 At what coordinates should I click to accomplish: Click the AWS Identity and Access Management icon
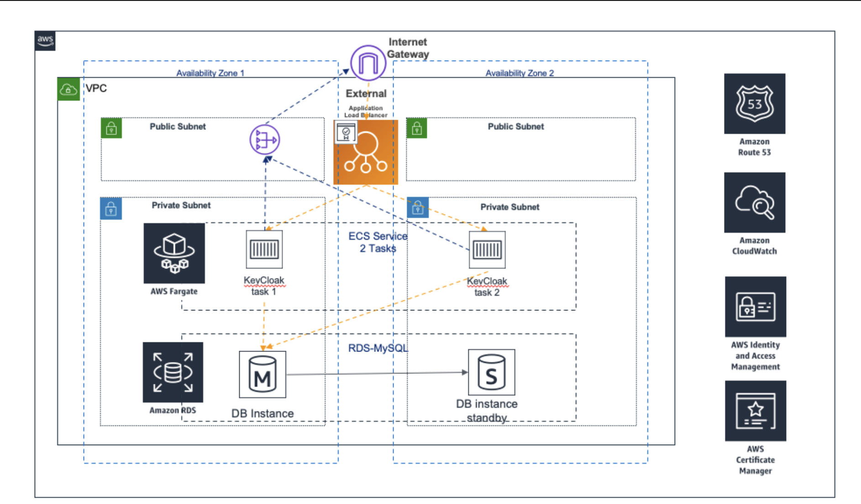(756, 307)
